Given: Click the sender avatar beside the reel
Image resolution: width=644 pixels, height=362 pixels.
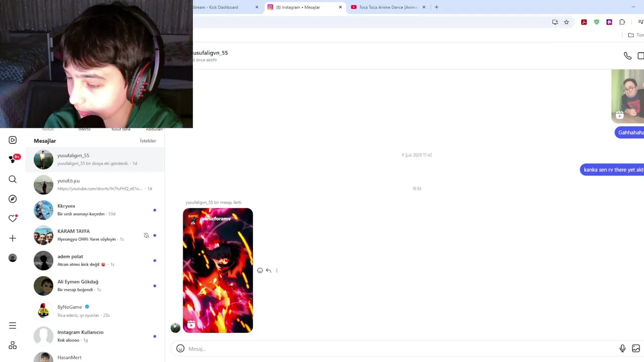Looking at the screenshot, I should (x=175, y=328).
